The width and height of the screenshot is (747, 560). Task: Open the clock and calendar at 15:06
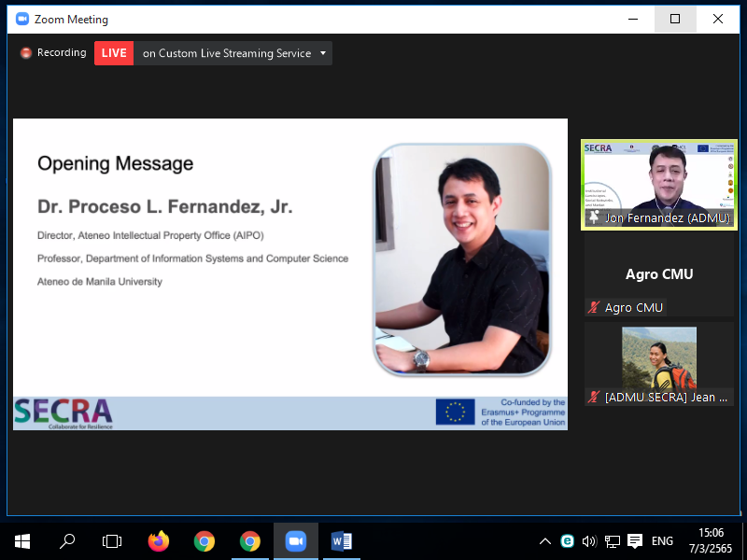[x=711, y=541]
